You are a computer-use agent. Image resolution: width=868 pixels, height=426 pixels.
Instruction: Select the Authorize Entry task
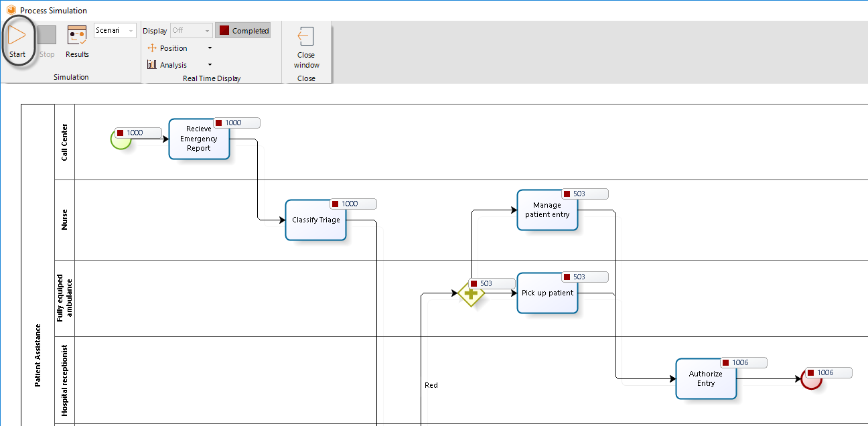pos(706,378)
